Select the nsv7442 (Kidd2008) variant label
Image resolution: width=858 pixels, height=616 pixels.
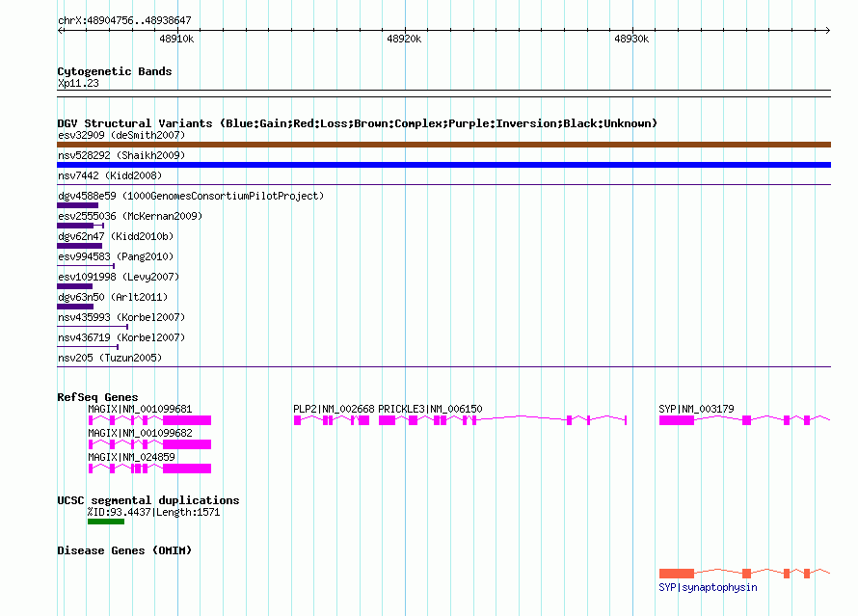[110, 175]
